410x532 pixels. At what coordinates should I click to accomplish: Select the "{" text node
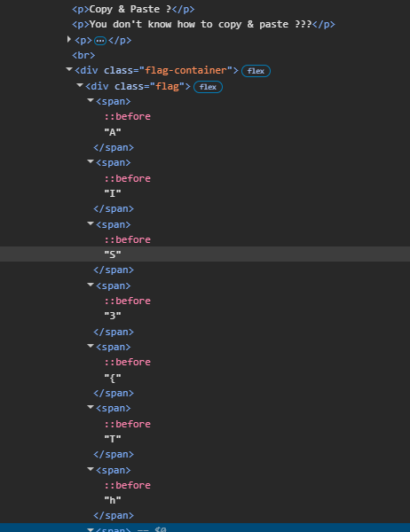[113, 378]
